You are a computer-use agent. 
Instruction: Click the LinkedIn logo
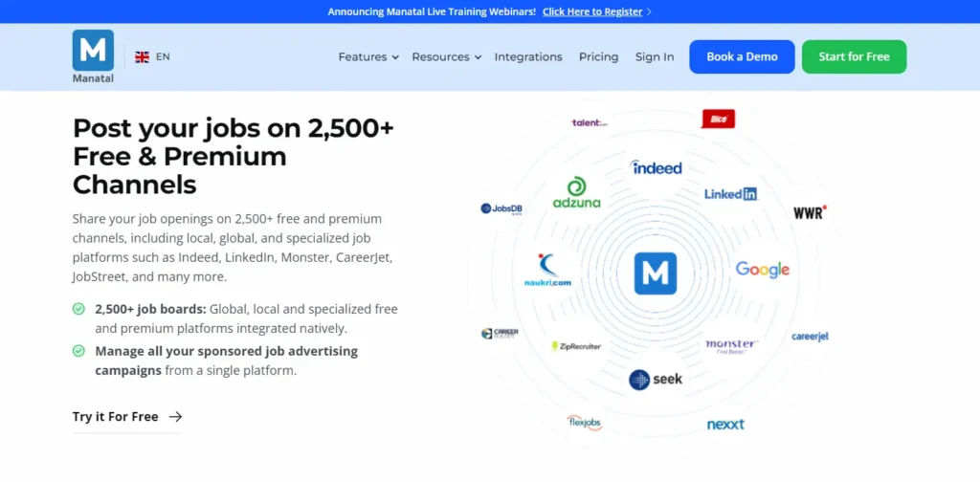tap(730, 194)
